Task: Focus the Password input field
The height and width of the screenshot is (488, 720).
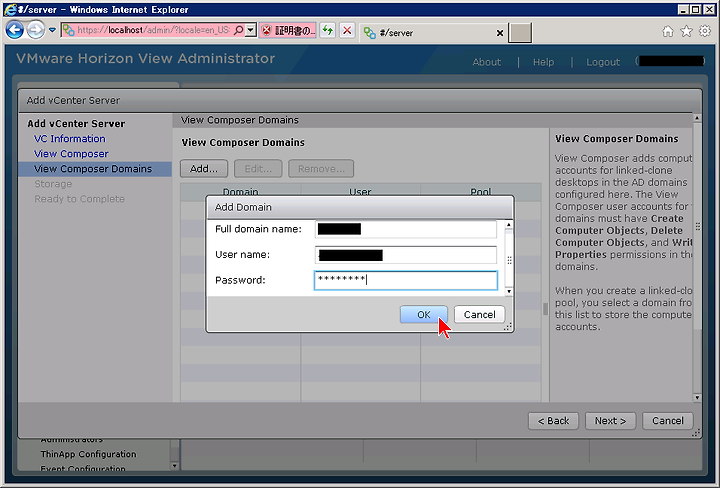Action: (x=406, y=280)
